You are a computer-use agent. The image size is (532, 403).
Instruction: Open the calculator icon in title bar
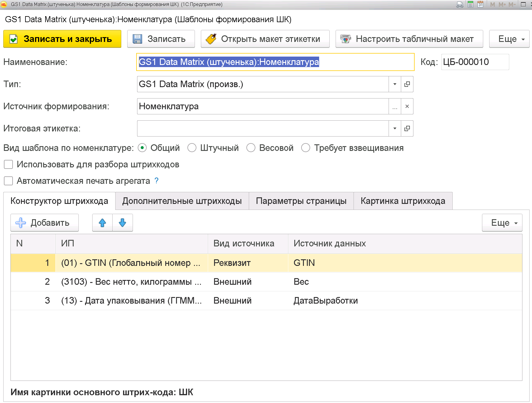coord(471,4)
